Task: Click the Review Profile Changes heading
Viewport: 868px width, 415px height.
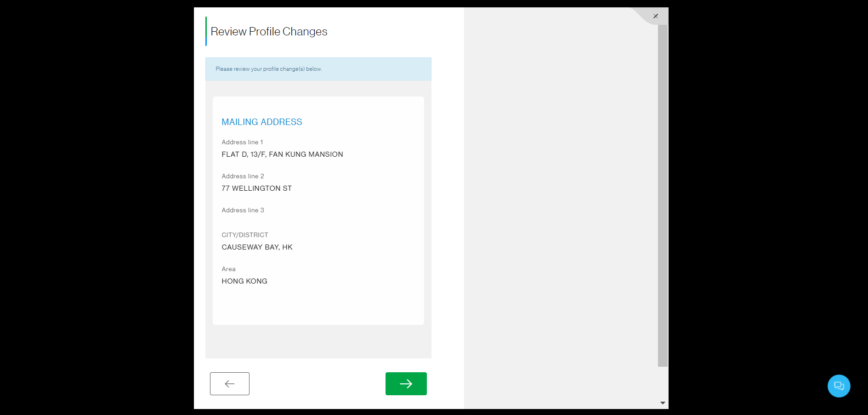Action: pos(269,32)
